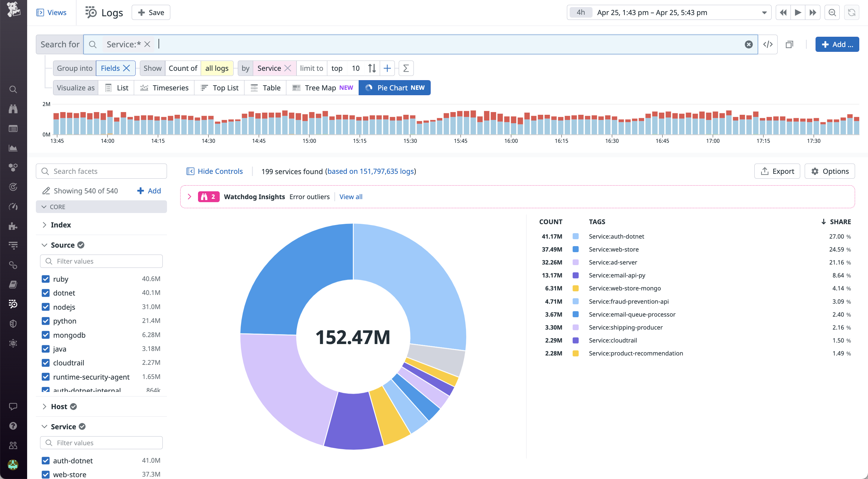Viewport: 868px width, 479px height.
Task: Open the Watchdog binoculars icon in sidebar
Action: [13, 108]
